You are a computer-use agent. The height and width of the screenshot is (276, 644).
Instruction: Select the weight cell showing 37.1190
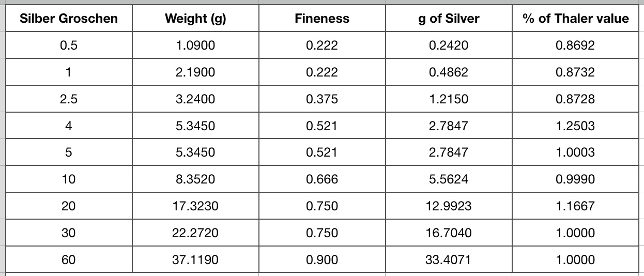195,259
